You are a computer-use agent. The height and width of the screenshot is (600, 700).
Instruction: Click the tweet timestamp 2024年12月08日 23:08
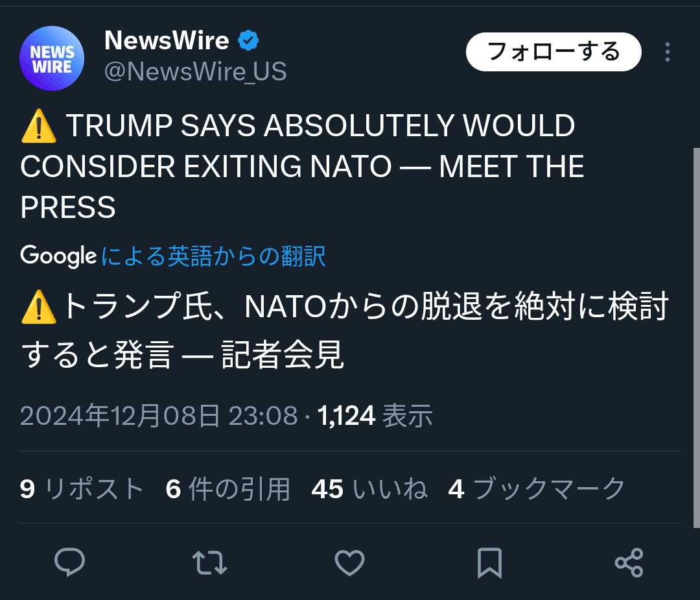pyautogui.click(x=159, y=416)
